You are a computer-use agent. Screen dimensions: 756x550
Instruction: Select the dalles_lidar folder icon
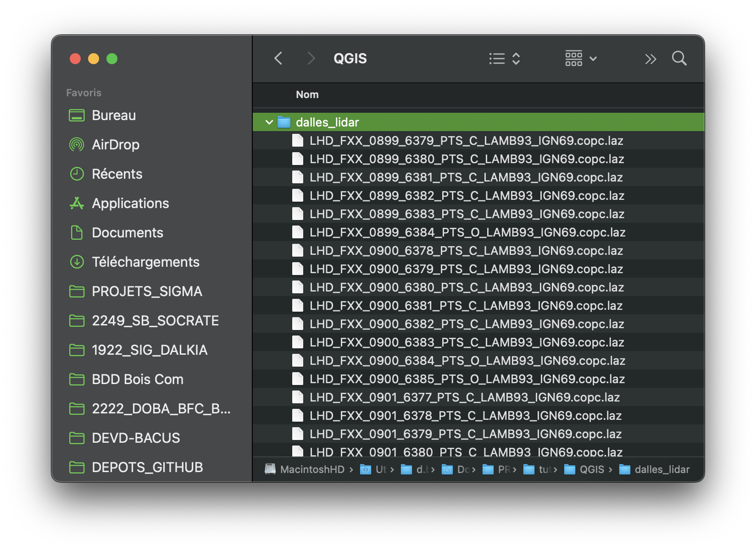[284, 122]
